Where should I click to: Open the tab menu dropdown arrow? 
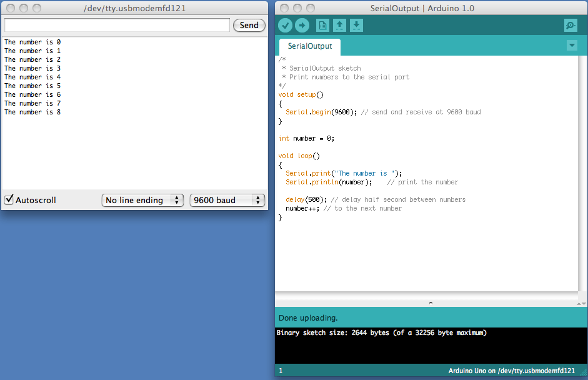pyautogui.click(x=572, y=46)
